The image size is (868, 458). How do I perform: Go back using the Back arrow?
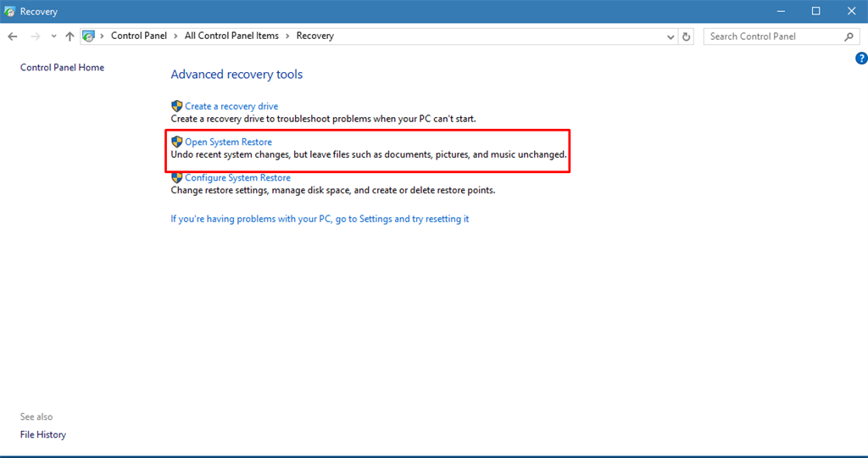click(13, 36)
